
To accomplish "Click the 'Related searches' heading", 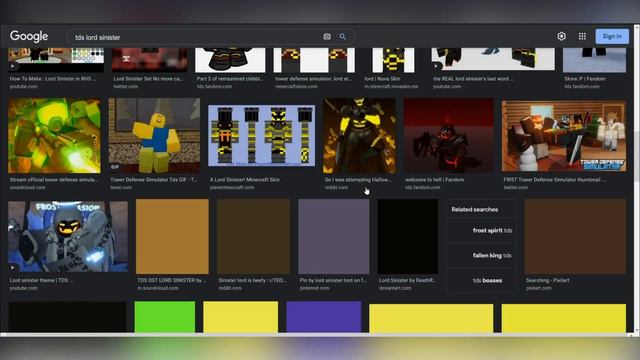I will click(475, 209).
